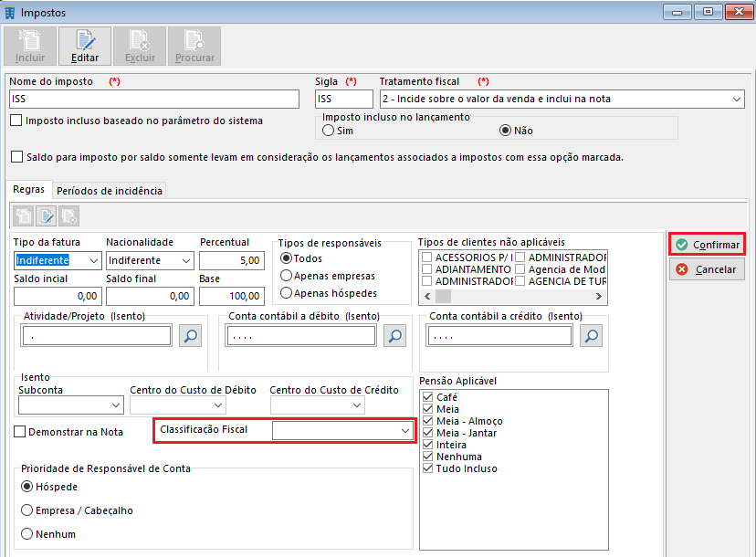
Task: Select Sim for Imposto incluso no lançamento
Action: [x=329, y=131]
